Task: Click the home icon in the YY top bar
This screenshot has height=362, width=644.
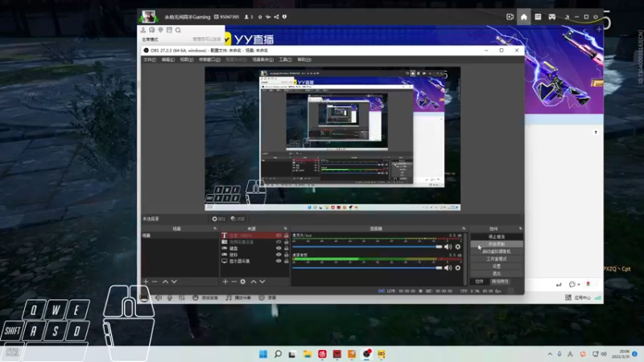Action: (x=524, y=17)
